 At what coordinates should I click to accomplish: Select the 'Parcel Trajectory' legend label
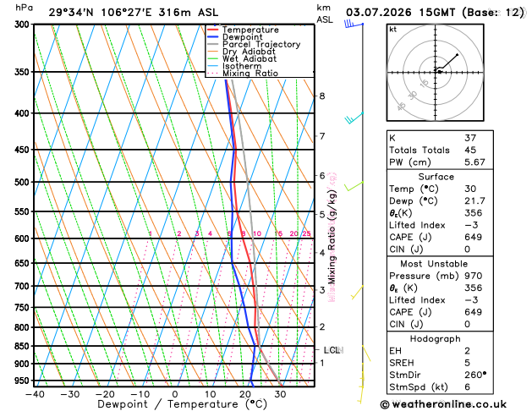[261, 45]
